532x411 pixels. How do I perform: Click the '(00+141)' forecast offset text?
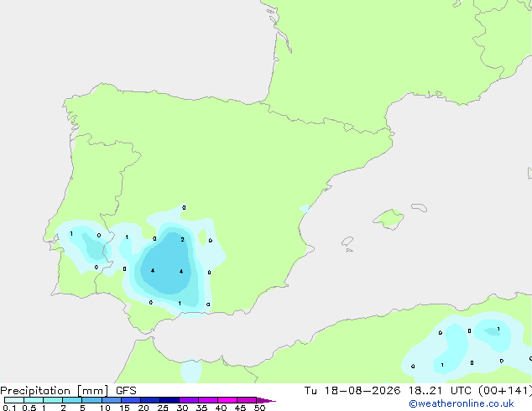505,391
